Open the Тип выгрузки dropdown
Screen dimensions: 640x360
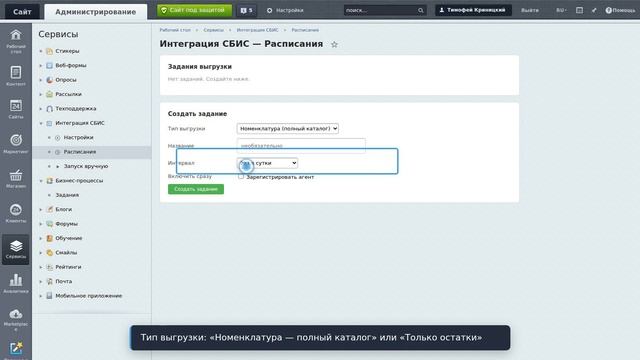point(287,129)
